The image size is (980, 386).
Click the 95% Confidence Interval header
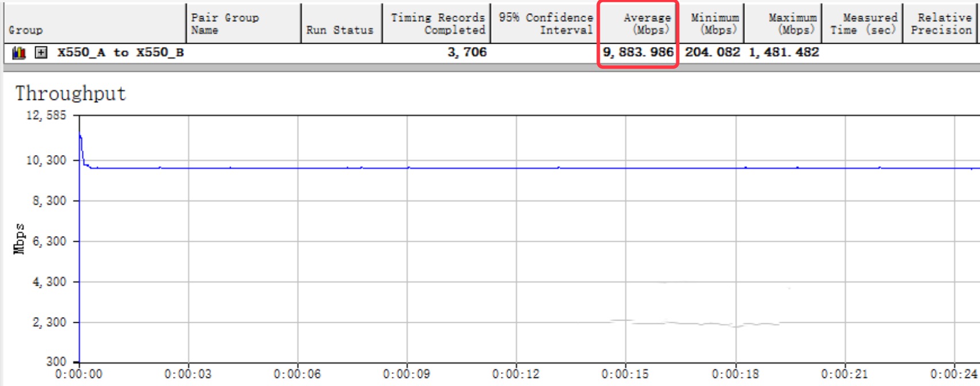[x=545, y=24]
